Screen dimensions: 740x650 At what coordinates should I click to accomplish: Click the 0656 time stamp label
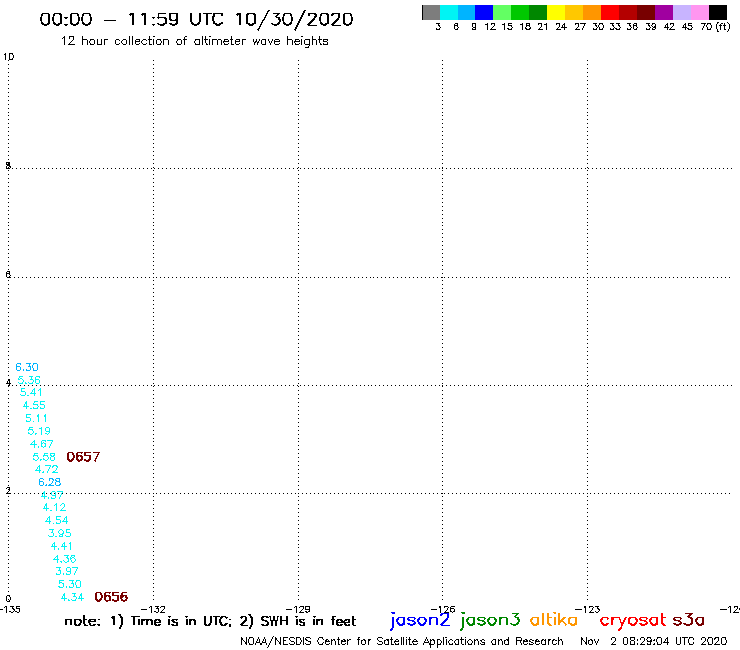[111, 597]
